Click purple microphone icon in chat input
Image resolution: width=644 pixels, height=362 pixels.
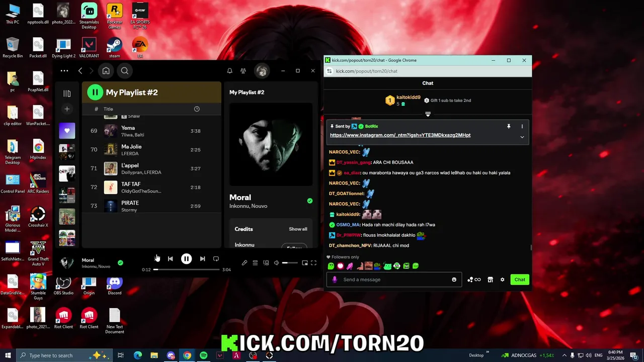click(335, 280)
